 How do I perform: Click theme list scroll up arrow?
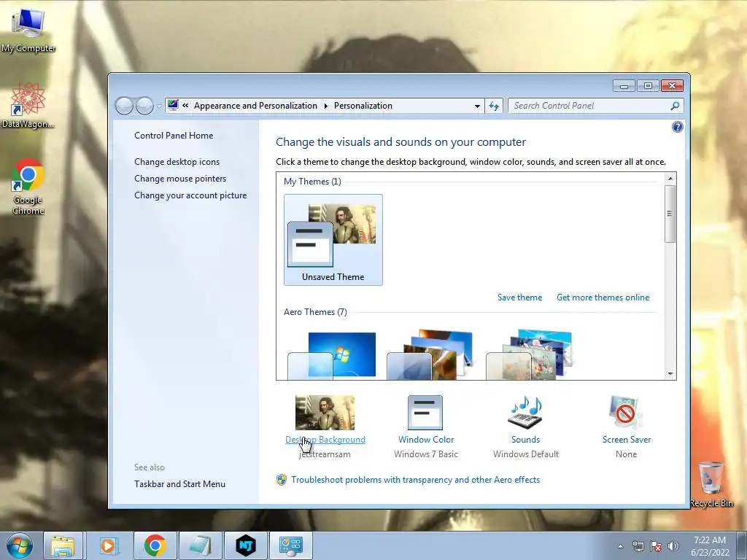pyautogui.click(x=670, y=179)
